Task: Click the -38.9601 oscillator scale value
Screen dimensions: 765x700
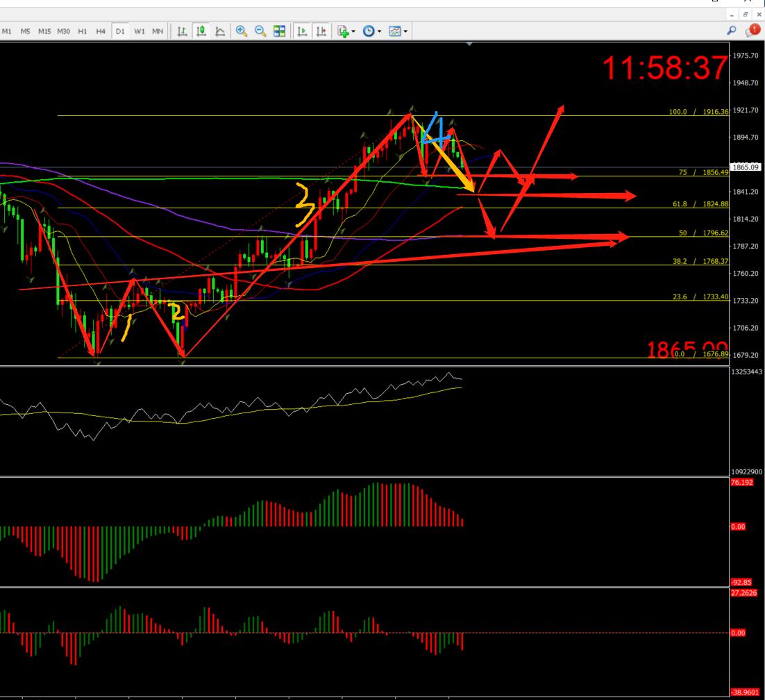Action: (x=745, y=692)
